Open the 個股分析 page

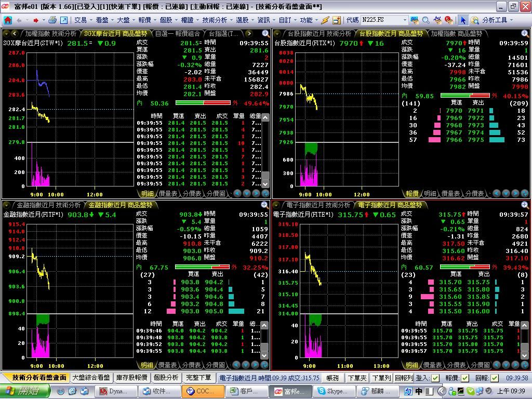(166, 378)
